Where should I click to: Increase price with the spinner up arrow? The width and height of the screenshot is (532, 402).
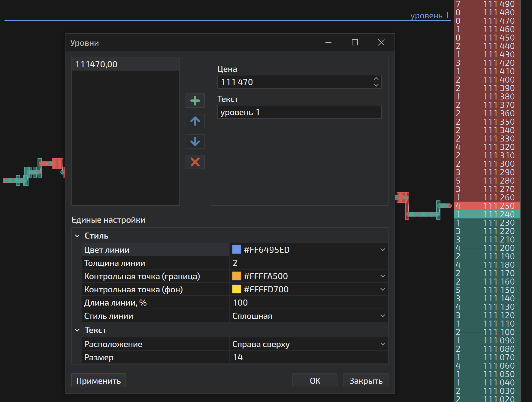[376, 79]
